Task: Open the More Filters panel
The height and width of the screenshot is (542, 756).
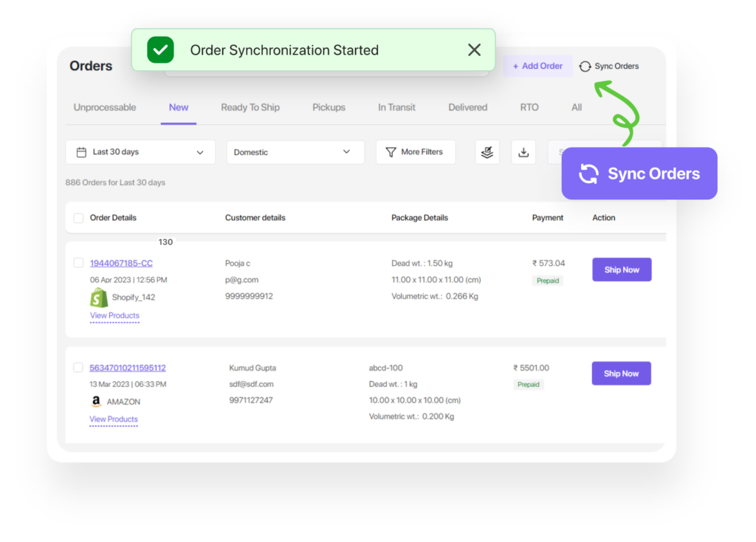Action: 415,152
